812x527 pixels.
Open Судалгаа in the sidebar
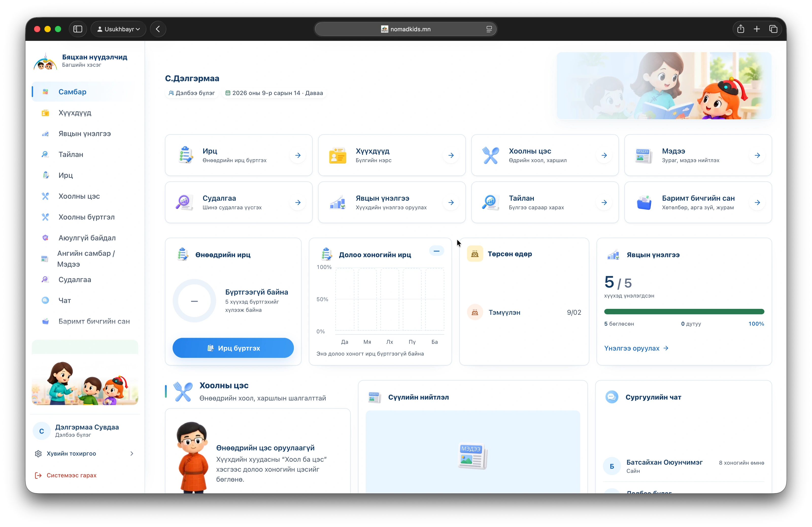click(84, 279)
